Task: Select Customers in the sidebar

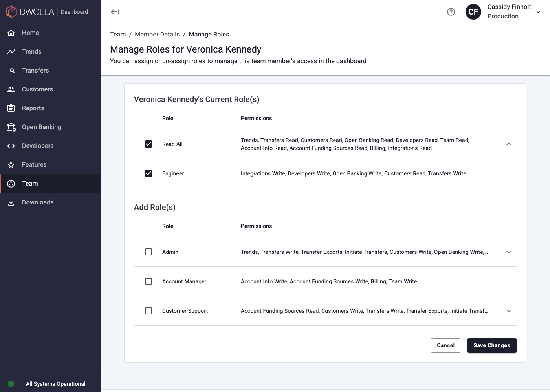Action: 50,89
